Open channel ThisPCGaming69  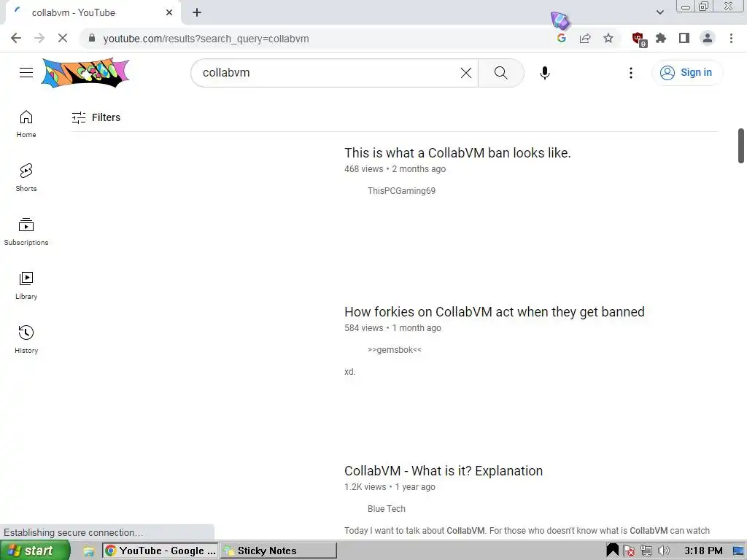402,191
